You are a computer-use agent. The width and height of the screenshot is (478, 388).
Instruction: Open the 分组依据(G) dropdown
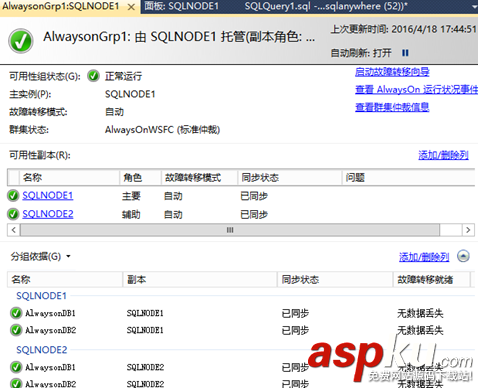pos(40,256)
